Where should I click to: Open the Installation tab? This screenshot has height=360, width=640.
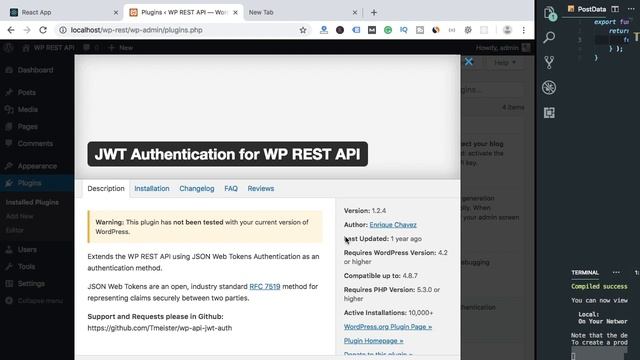152,189
